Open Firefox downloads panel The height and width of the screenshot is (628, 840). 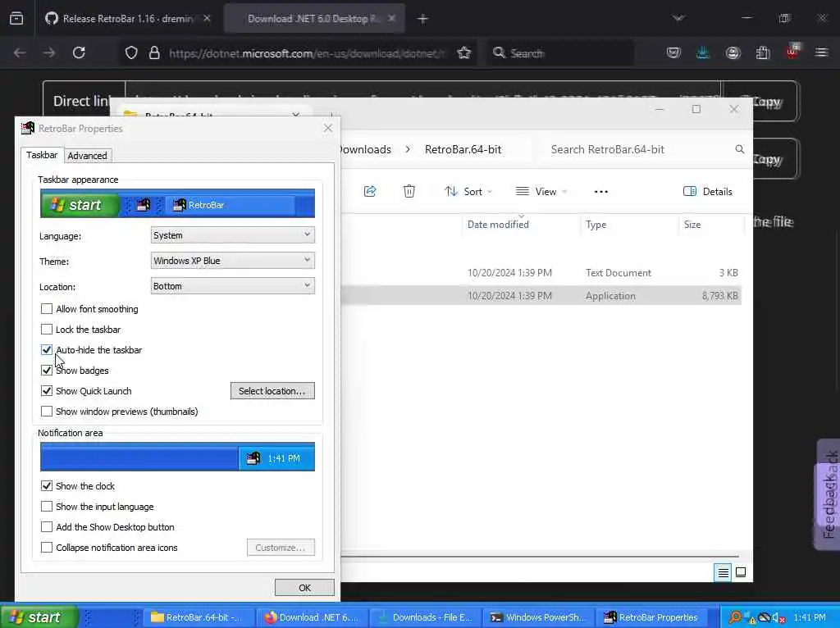click(x=703, y=52)
